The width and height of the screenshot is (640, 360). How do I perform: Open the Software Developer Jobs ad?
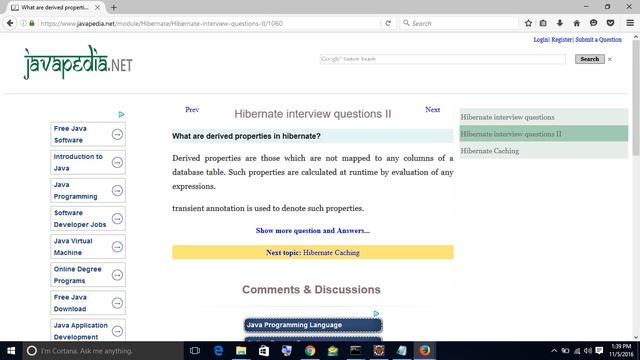(x=88, y=219)
